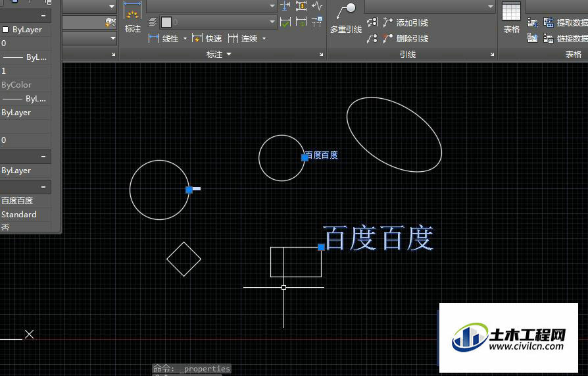Open the dropdown below the find text field
Viewport: 588px width, 376px height.
[x=113, y=38]
